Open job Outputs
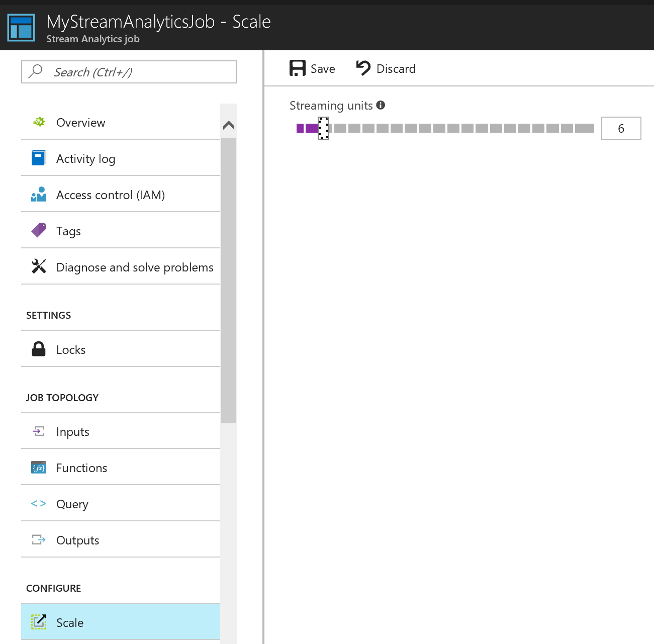654x644 pixels. 121,540
